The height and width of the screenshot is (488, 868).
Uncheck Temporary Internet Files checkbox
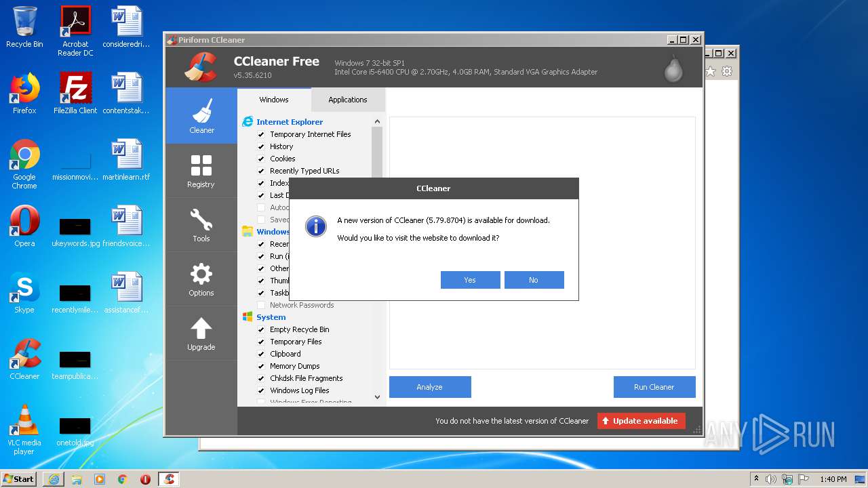(261, 134)
